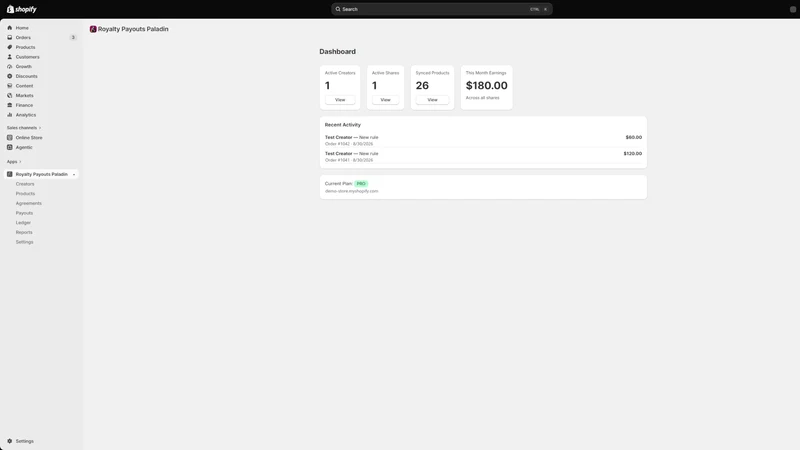Click the Shopify logo
The height and width of the screenshot is (450, 800).
[x=21, y=9]
